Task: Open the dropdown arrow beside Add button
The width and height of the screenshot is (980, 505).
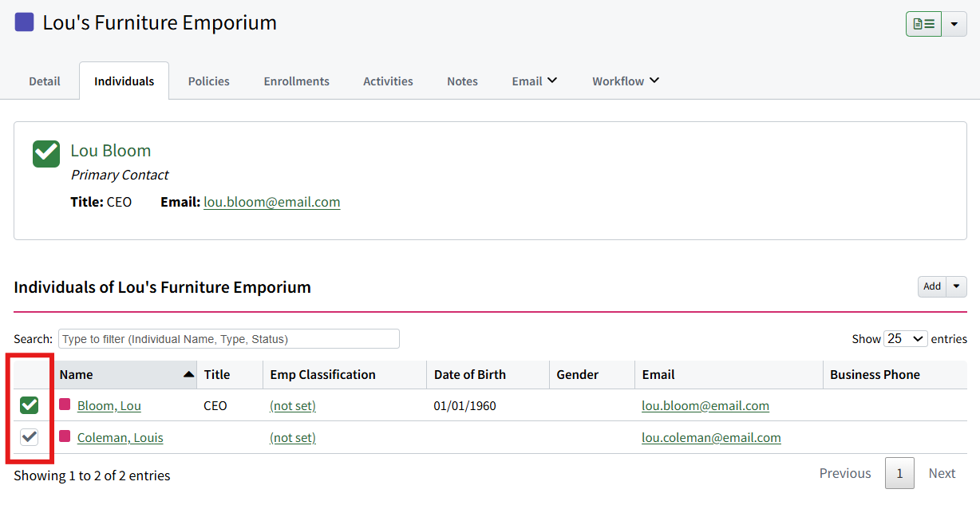Action: (957, 286)
